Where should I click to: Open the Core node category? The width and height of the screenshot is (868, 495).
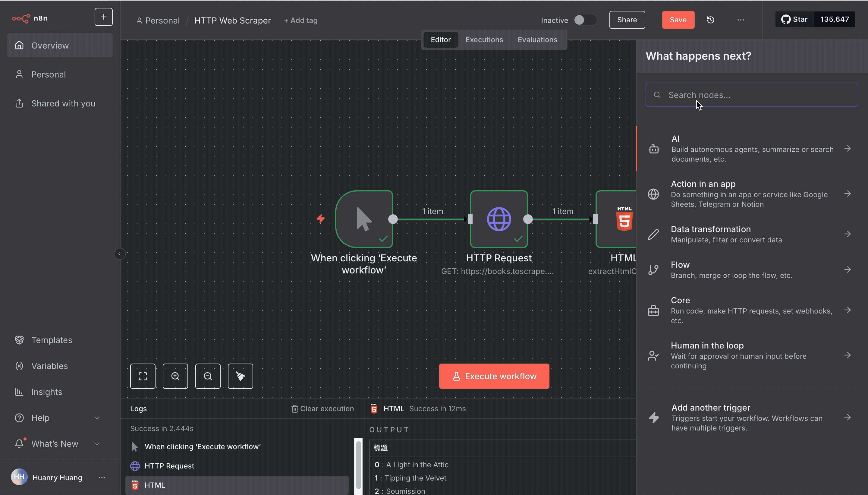point(752,310)
